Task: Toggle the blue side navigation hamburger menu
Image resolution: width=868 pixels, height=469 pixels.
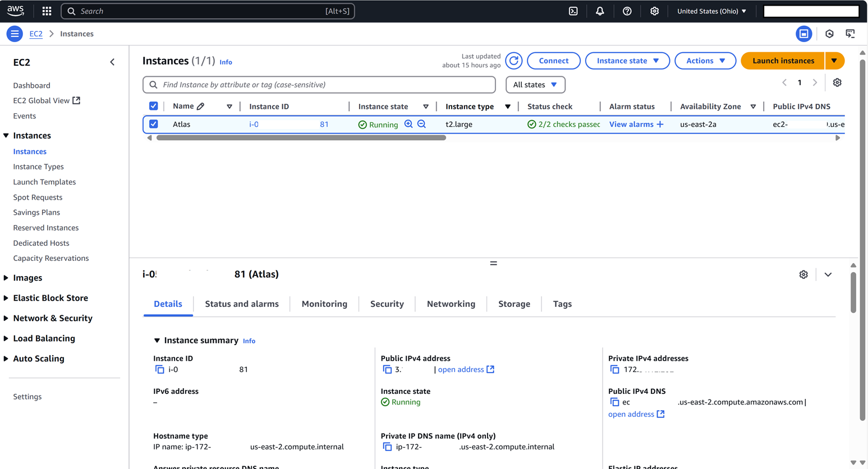Action: click(15, 34)
